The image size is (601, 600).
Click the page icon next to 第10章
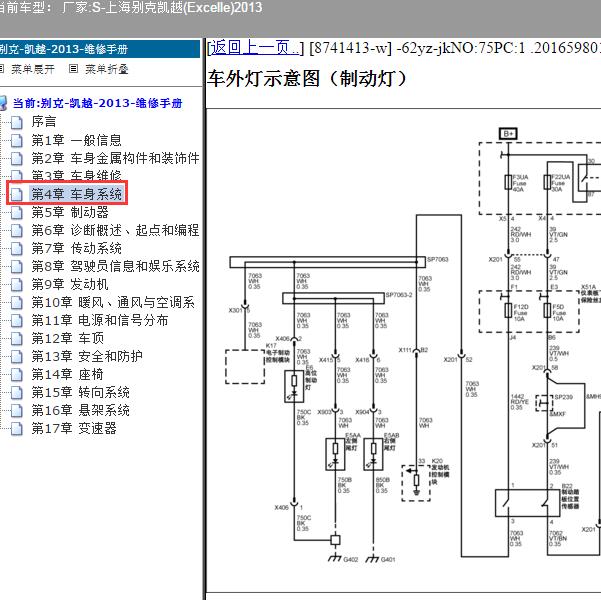coord(16,302)
